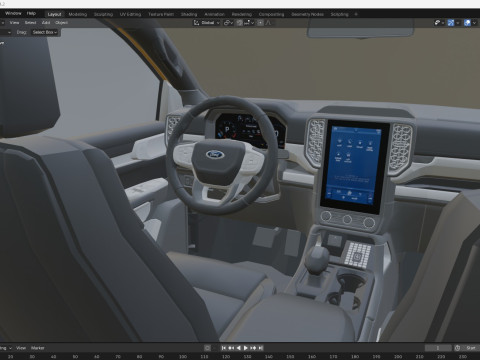The image size is (480, 360).
Task: Jump to the timeline end frame
Action: 260,348
